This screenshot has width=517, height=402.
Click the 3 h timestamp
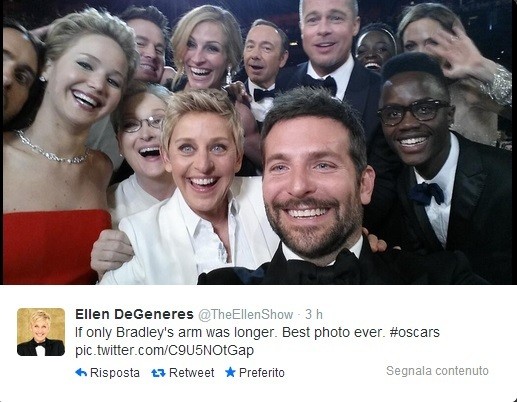[314, 314]
